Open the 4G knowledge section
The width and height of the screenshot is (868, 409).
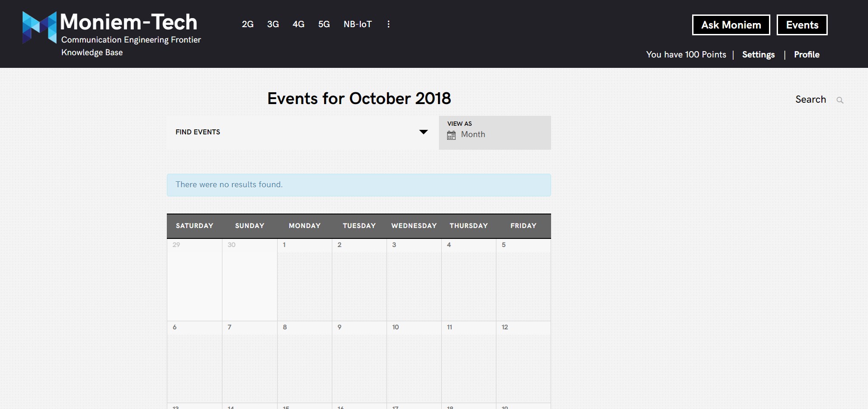[298, 24]
